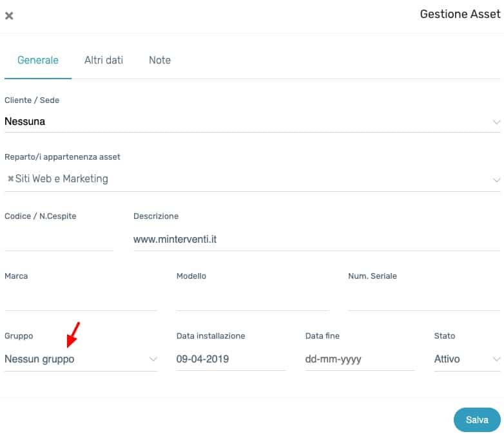The image size is (504, 434).
Task: Select the Generale tab
Action: click(x=38, y=60)
